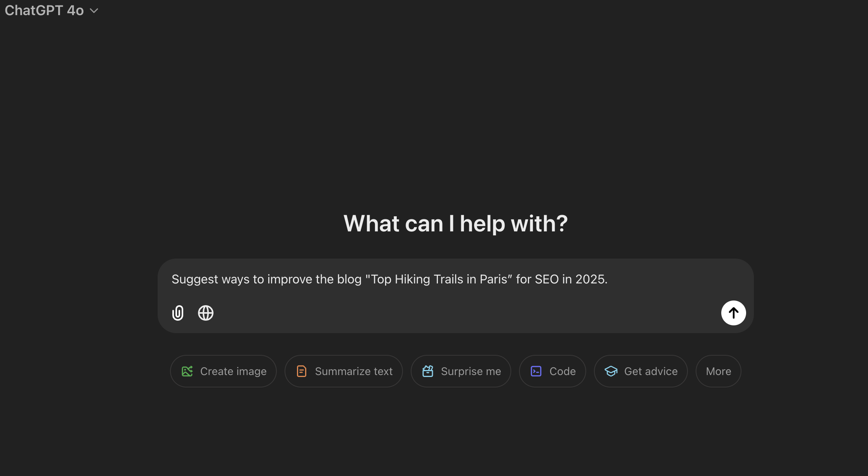
Task: Click the Create image shortcut icon
Action: 187,370
